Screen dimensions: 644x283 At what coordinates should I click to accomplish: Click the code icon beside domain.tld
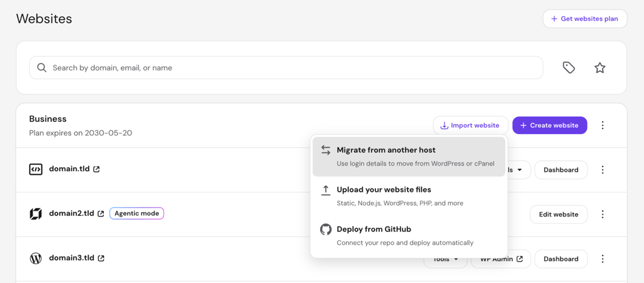click(x=36, y=169)
